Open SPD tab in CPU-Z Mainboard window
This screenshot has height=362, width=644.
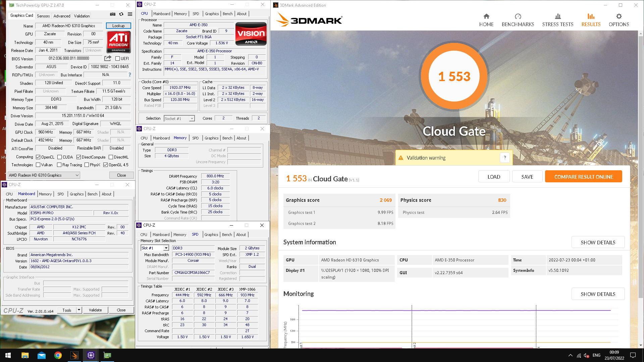coord(60,194)
